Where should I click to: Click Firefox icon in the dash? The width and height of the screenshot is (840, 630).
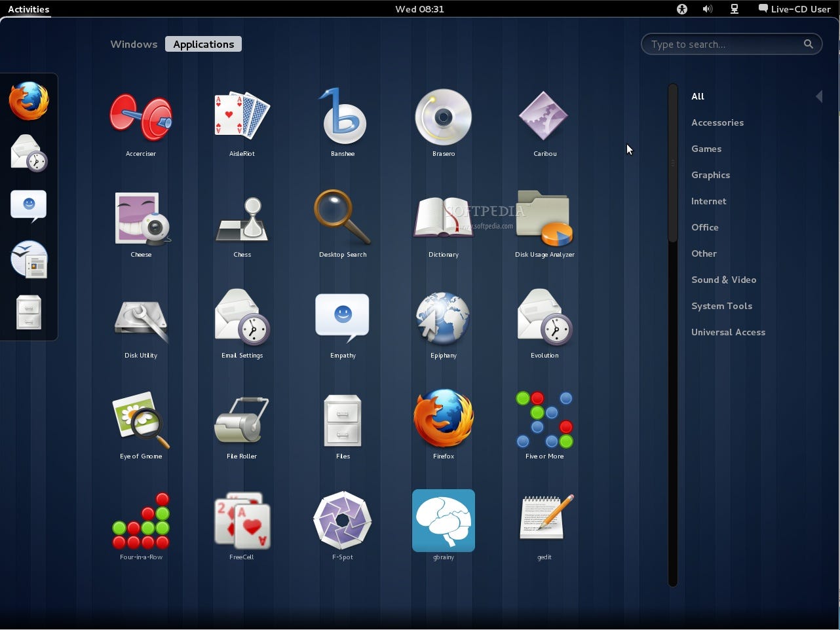pos(29,101)
